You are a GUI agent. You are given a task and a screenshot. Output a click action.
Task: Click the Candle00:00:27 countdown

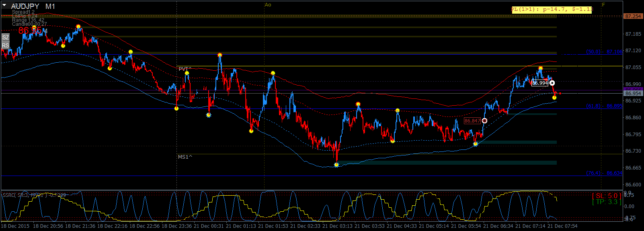click(29, 24)
